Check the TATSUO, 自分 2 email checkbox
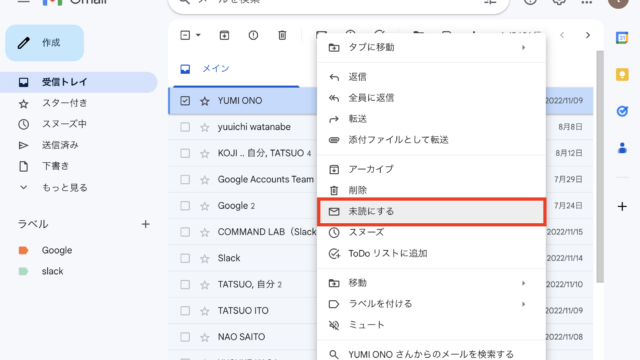 tap(185, 284)
